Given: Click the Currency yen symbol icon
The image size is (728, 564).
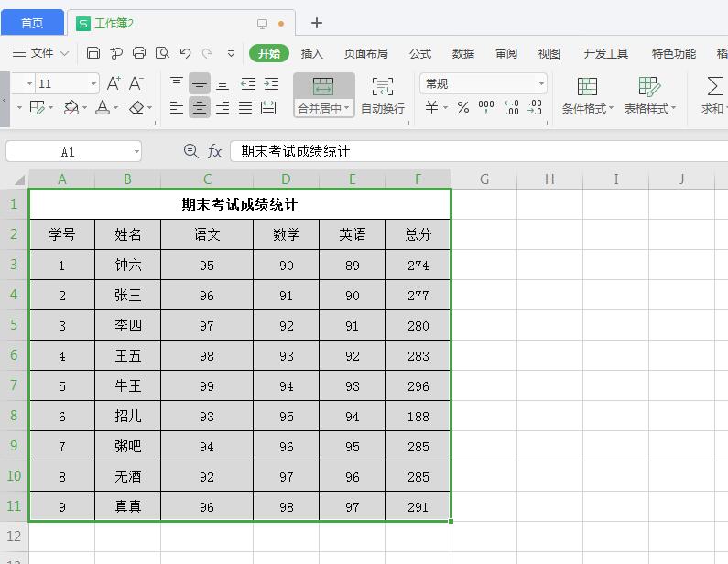Looking at the screenshot, I should point(432,108).
